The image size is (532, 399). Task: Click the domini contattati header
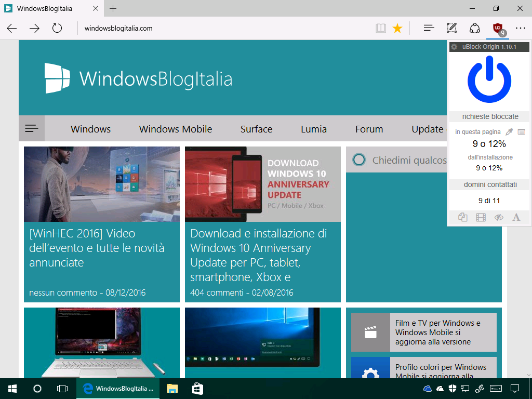[490, 184]
